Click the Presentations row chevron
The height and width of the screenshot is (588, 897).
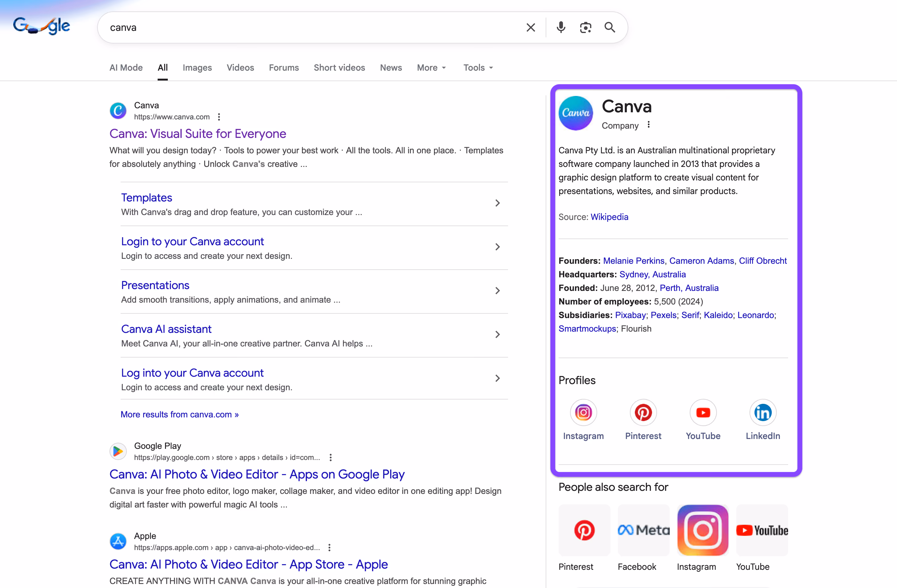498,291
